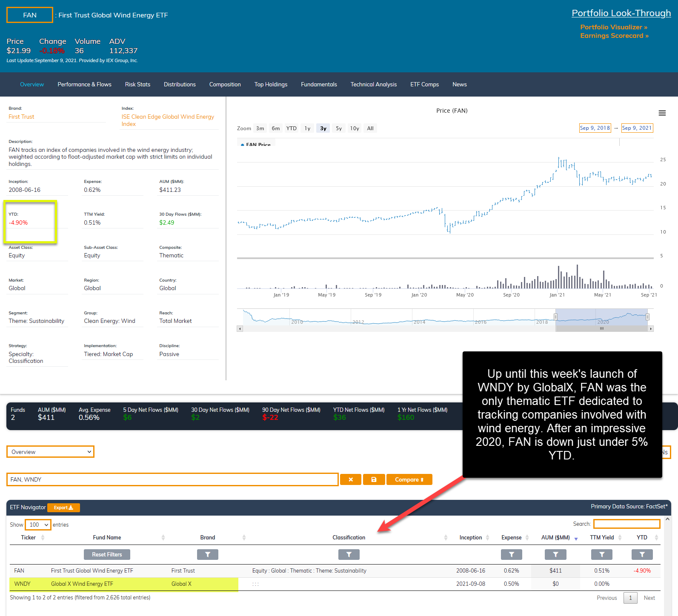Open the Show 100 entries dropdown
678x616 pixels.
[38, 525]
